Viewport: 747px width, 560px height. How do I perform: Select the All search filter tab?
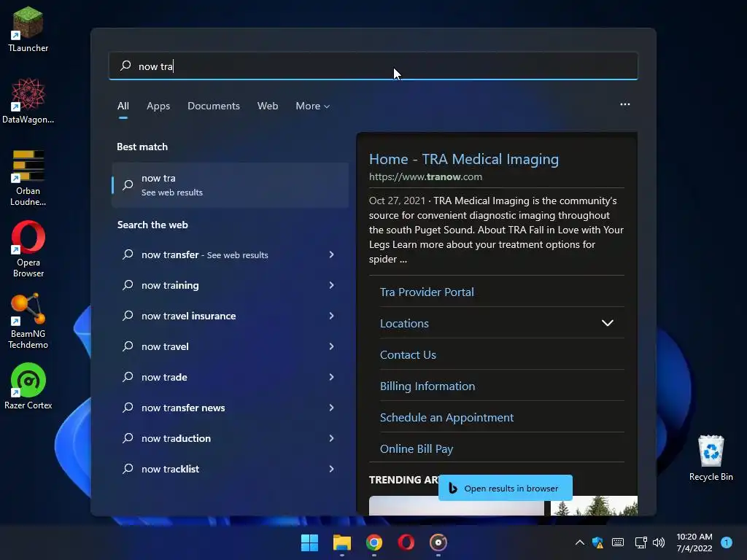(x=123, y=106)
